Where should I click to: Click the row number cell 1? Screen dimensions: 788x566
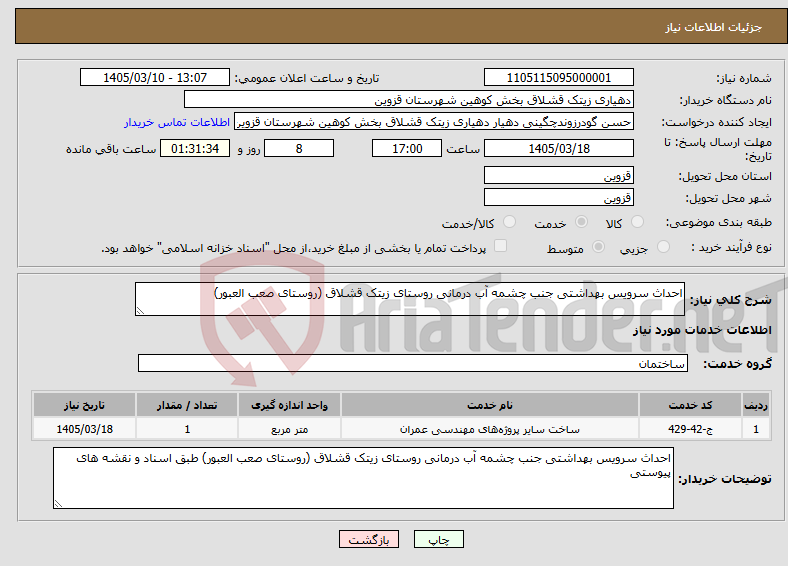(756, 429)
